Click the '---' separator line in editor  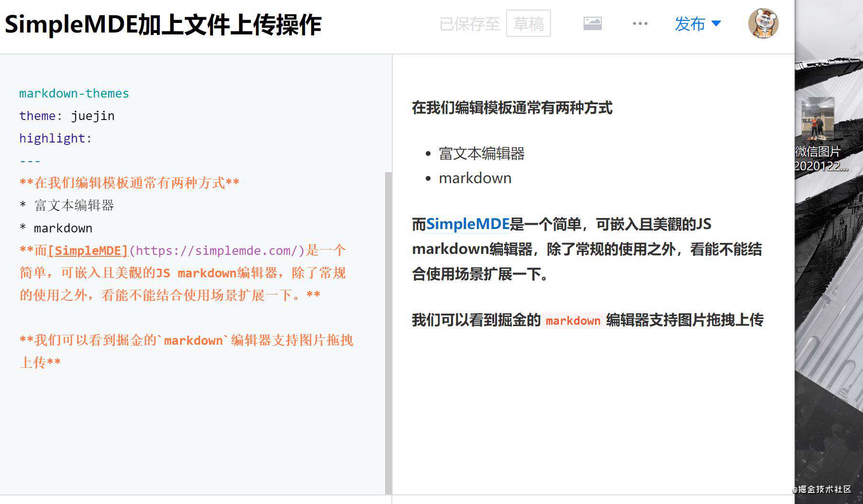30,161
